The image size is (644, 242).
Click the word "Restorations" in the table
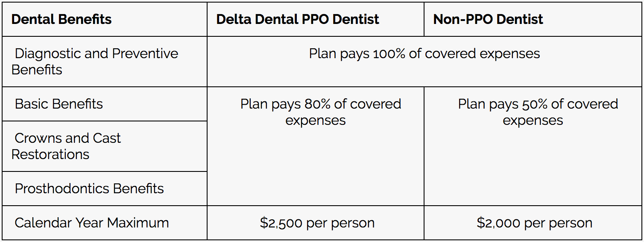(50, 154)
